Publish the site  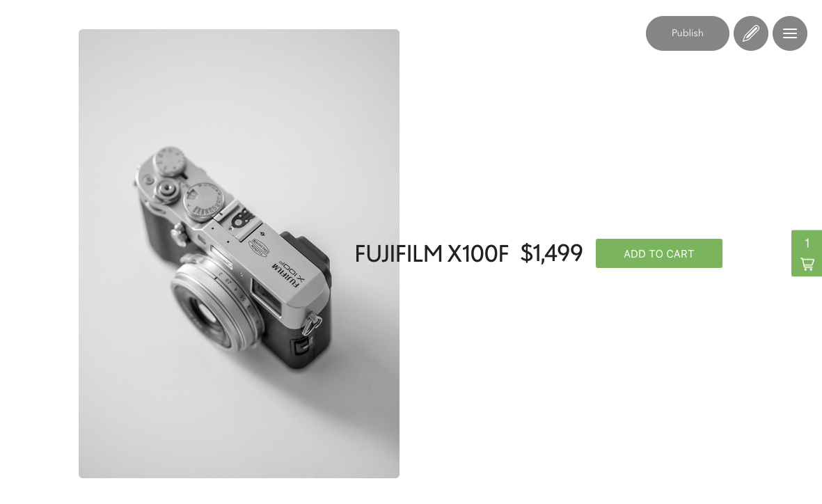tap(687, 33)
